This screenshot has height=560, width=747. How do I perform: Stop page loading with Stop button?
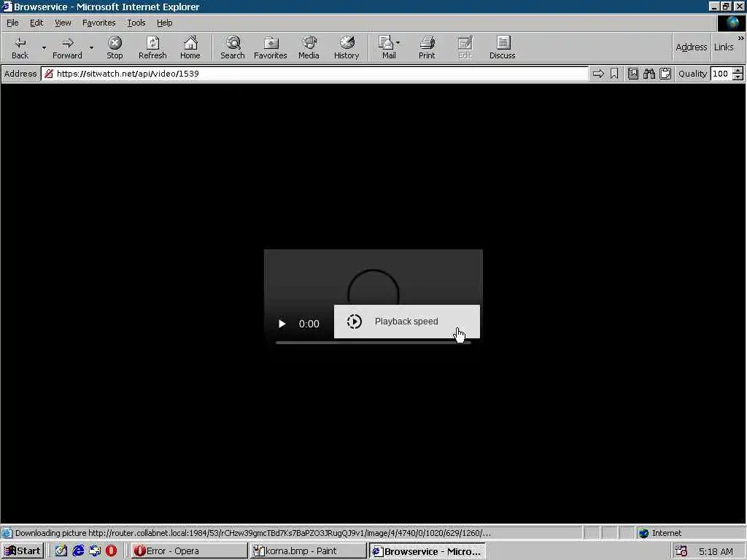(x=115, y=47)
